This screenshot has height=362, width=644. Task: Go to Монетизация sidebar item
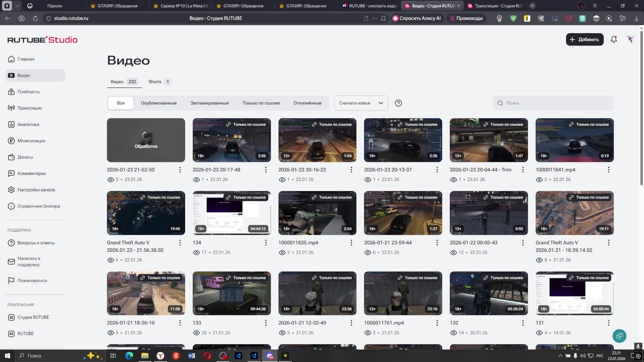coord(31,141)
